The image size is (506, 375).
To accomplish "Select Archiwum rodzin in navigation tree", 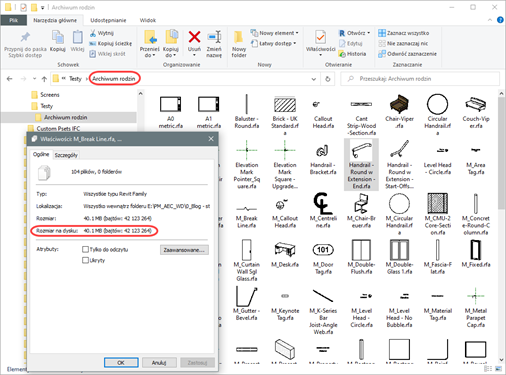I will 61,117.
